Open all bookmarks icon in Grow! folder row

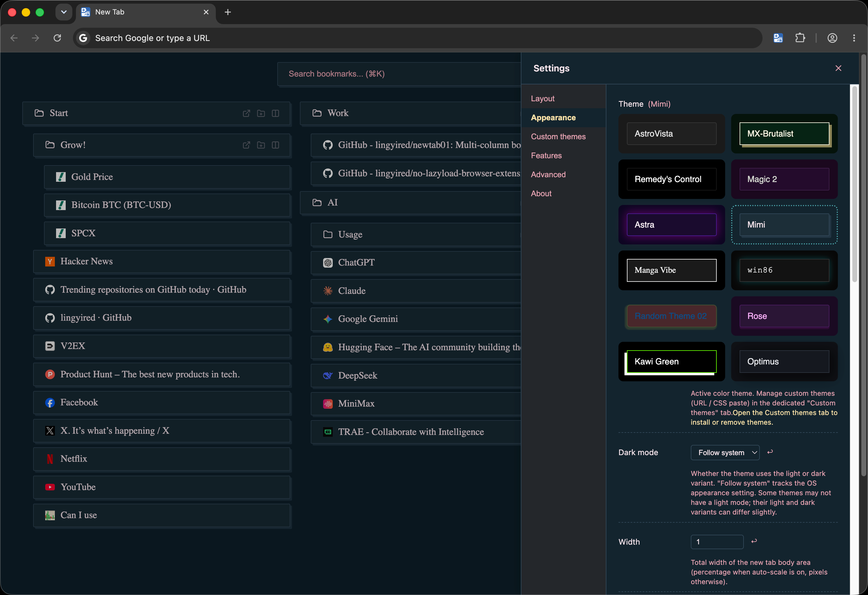[246, 145]
